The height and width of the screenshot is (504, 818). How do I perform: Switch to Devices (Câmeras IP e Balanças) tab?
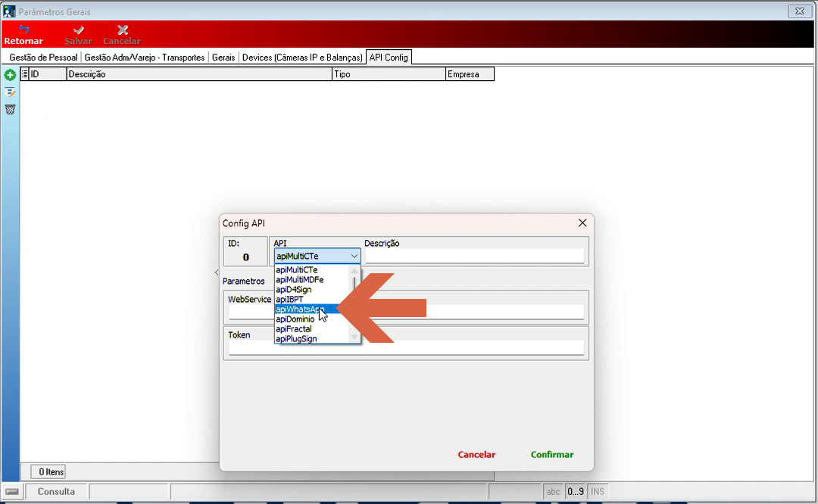pyautogui.click(x=302, y=58)
